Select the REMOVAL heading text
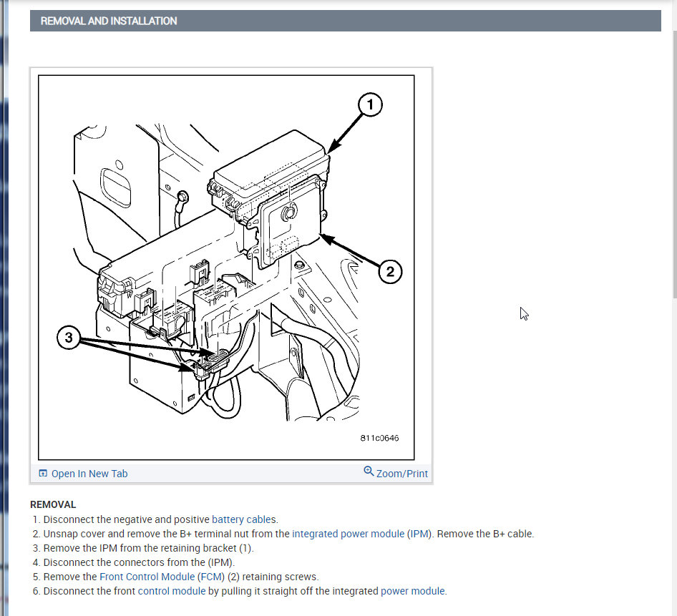677x616 pixels. [x=53, y=504]
